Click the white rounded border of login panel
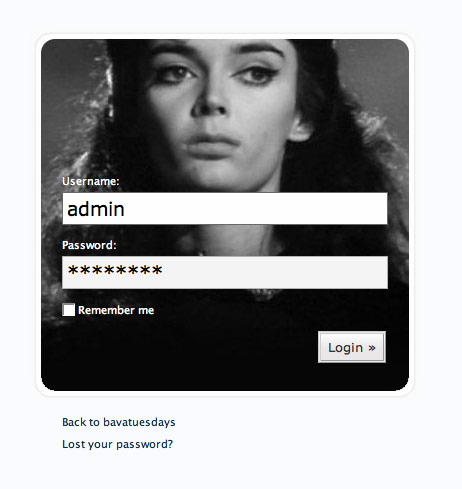462x489 pixels. 225,36
